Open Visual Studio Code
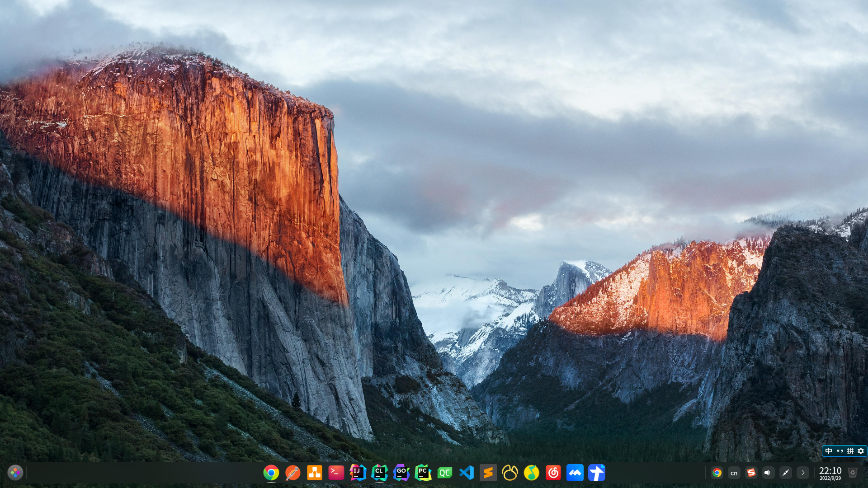The image size is (868, 488). click(x=466, y=473)
